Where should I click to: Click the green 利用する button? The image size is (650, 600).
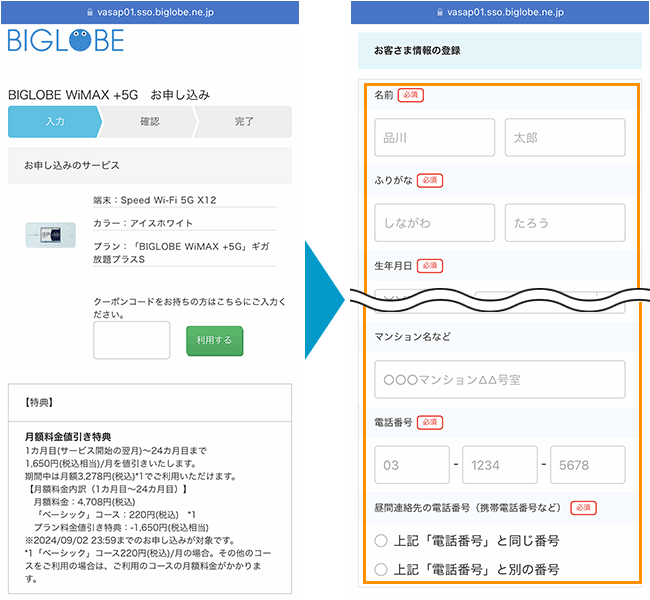click(x=214, y=340)
